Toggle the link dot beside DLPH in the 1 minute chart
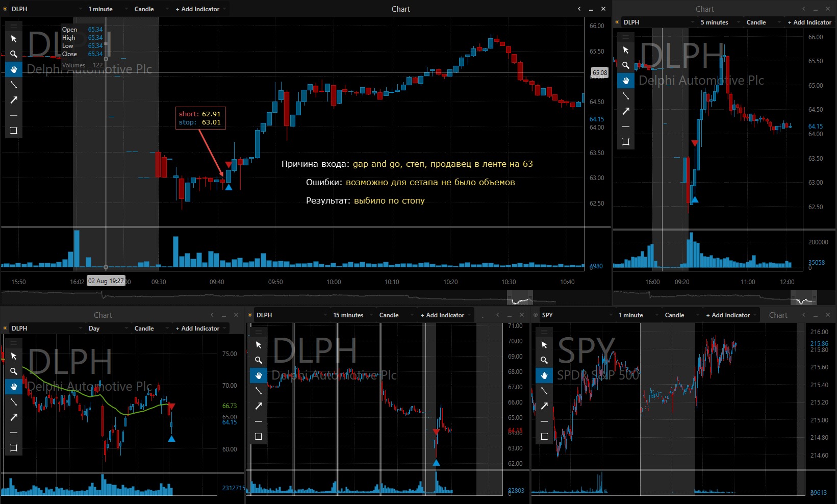837x504 pixels. [x=5, y=9]
